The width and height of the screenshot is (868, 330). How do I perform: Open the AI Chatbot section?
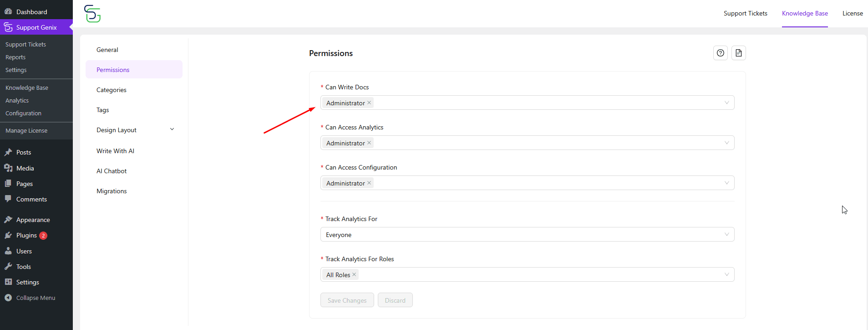point(134,171)
